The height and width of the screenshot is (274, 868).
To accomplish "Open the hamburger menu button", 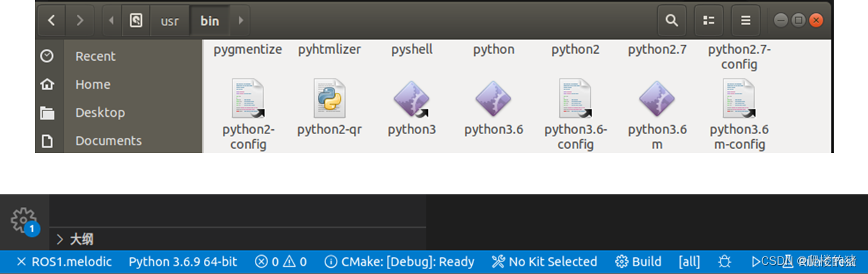I will (x=746, y=20).
